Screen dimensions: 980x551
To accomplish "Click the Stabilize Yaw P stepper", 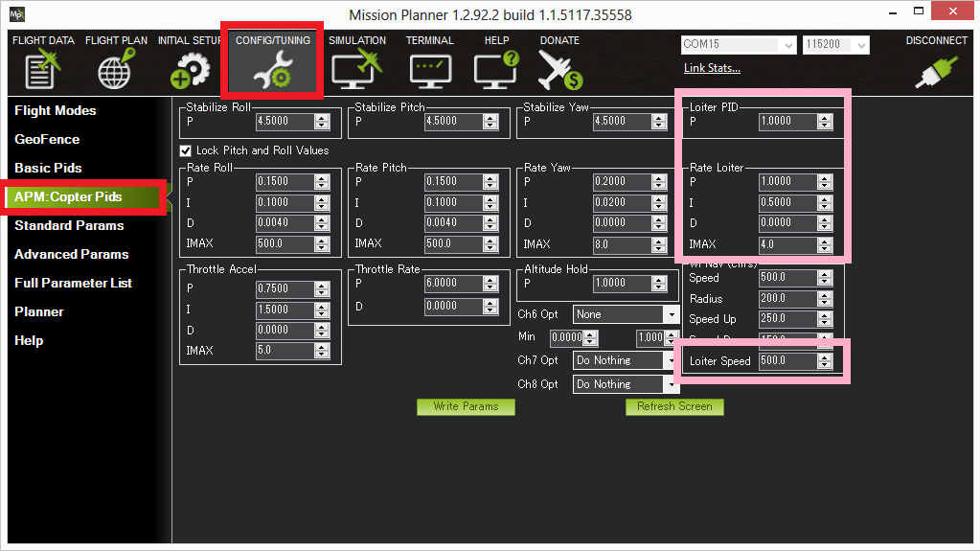I will pyautogui.click(x=659, y=122).
